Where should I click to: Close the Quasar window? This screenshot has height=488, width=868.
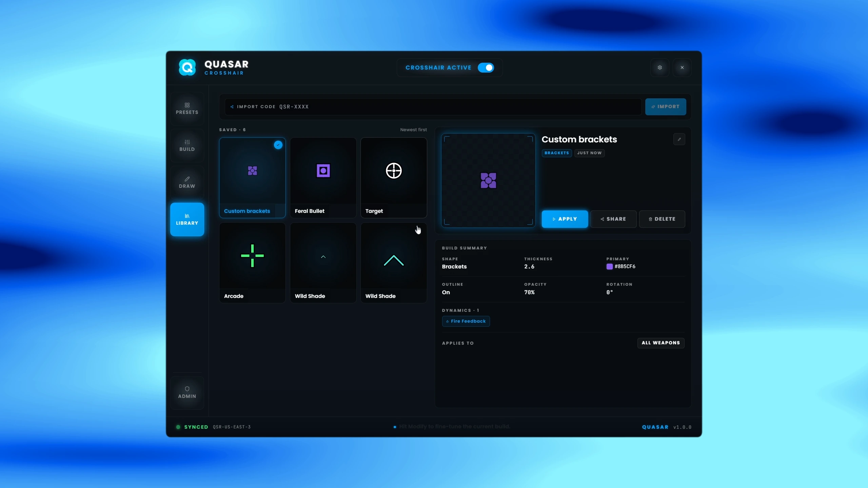[682, 67]
